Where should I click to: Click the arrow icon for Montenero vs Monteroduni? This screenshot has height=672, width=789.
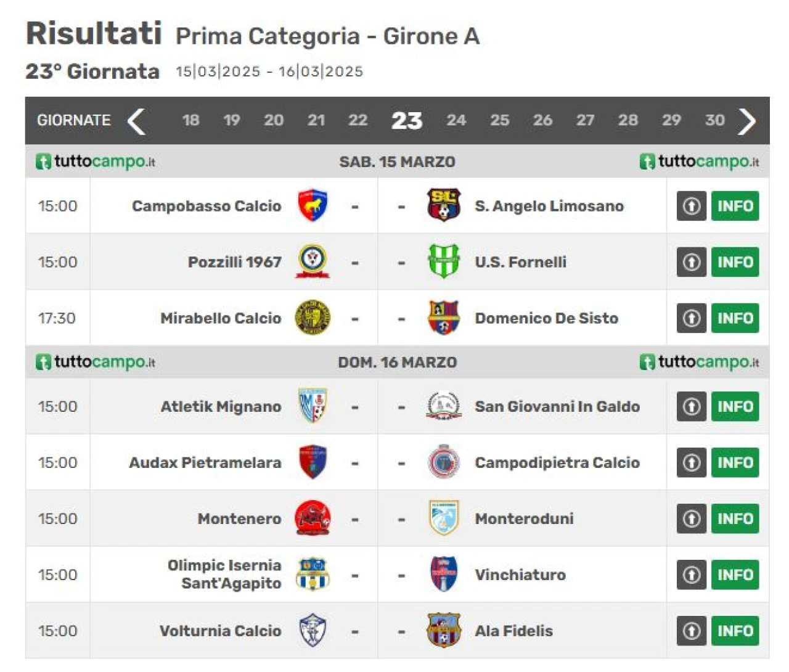coord(692,518)
